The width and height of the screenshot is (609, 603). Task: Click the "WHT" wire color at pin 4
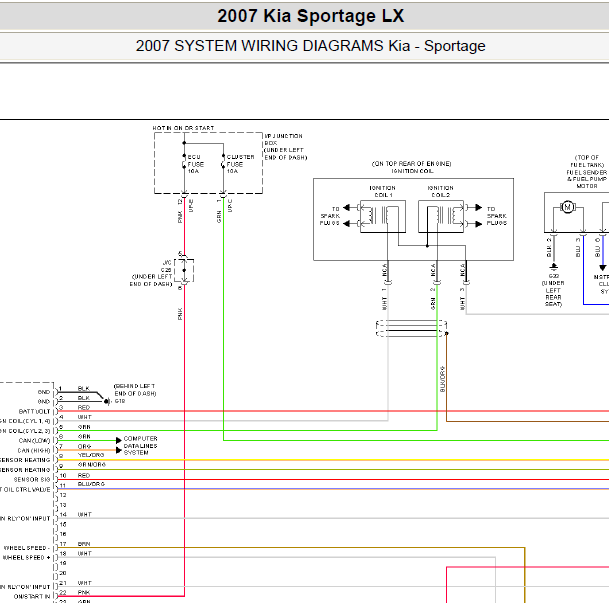[85, 417]
